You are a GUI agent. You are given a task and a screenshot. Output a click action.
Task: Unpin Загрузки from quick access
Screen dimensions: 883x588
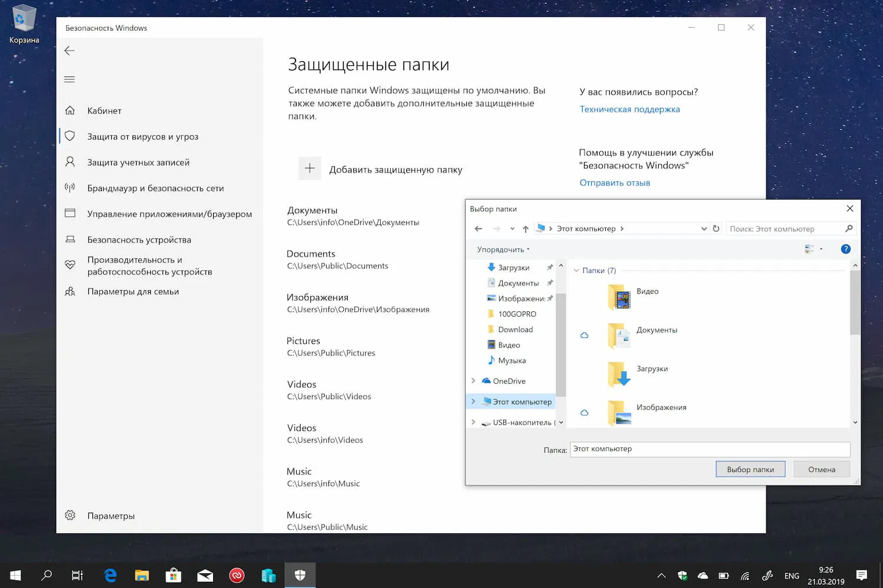(x=550, y=267)
